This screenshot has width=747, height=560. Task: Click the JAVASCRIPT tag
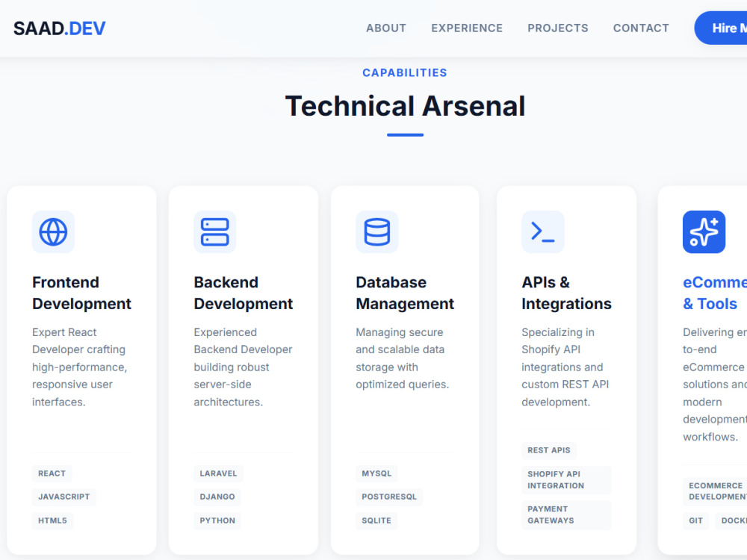[63, 497]
